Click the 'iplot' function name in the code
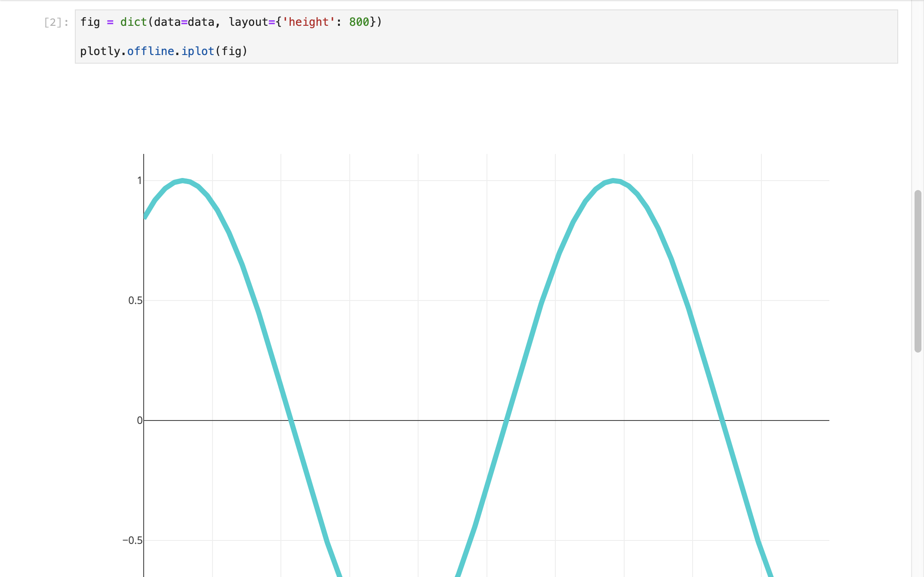Image resolution: width=924 pixels, height=577 pixels. 198,51
